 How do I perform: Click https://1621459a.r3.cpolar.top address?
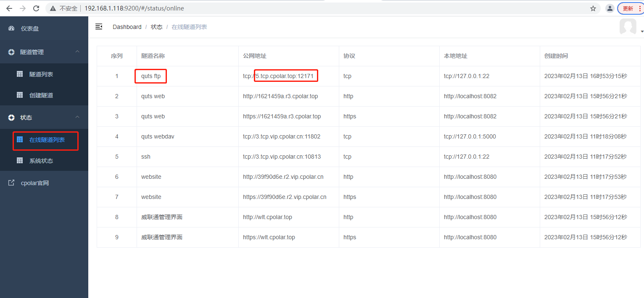click(282, 116)
